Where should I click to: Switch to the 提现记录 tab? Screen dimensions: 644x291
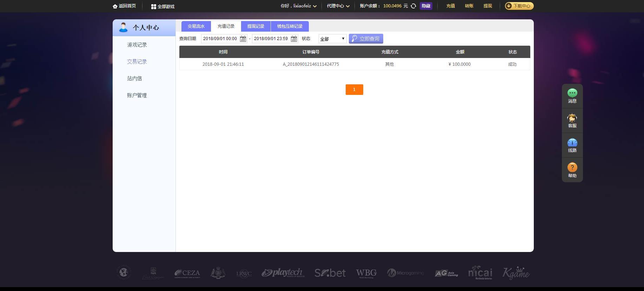(x=256, y=26)
